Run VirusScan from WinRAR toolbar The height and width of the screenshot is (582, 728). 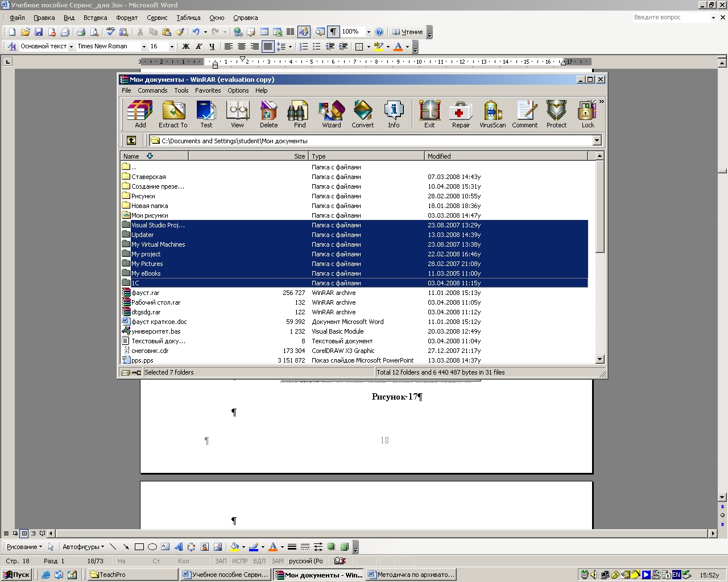(x=493, y=114)
